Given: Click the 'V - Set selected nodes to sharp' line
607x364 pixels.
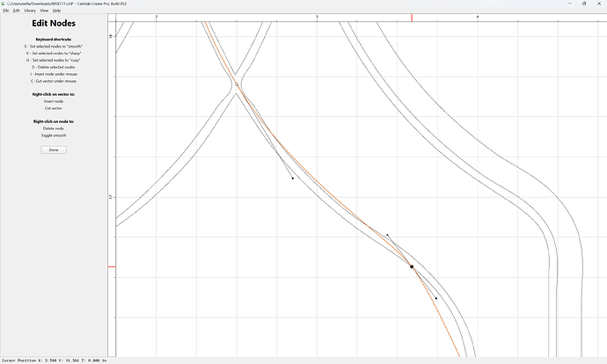Looking at the screenshot, I should pos(54,54).
